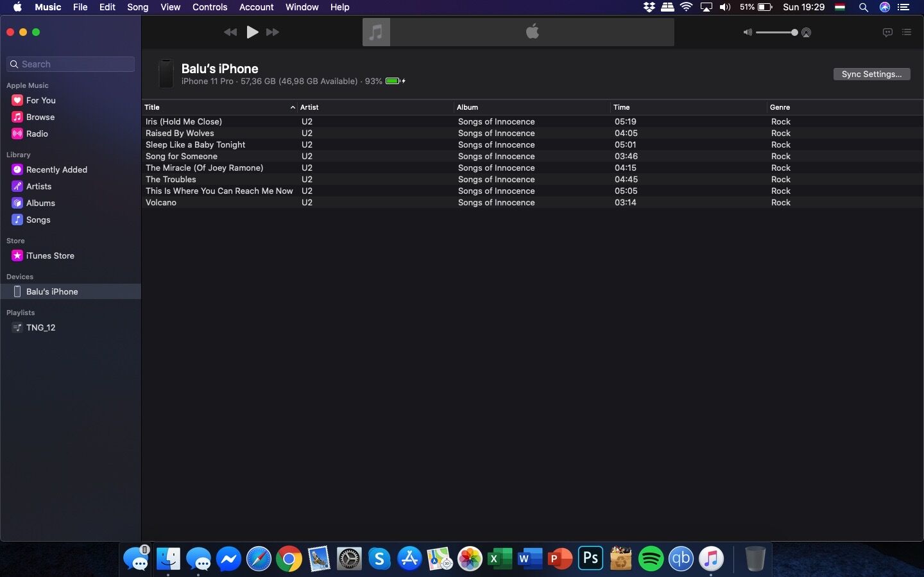Select Song for Someone row
924x577 pixels.
532,156
